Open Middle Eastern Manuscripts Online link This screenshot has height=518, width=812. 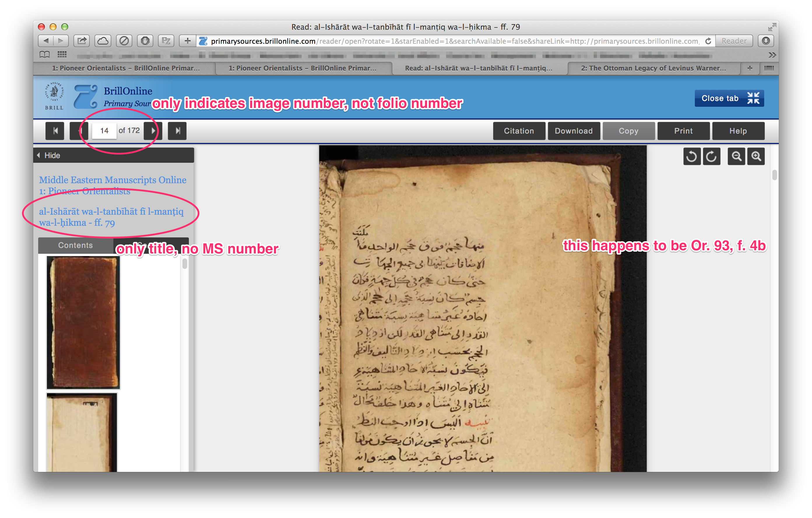pos(113,180)
